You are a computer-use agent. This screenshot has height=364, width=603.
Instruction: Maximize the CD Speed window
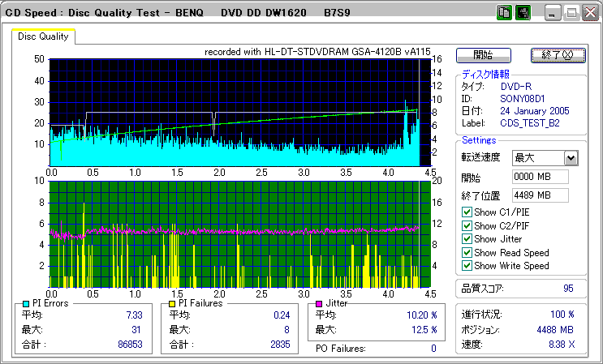(571, 13)
